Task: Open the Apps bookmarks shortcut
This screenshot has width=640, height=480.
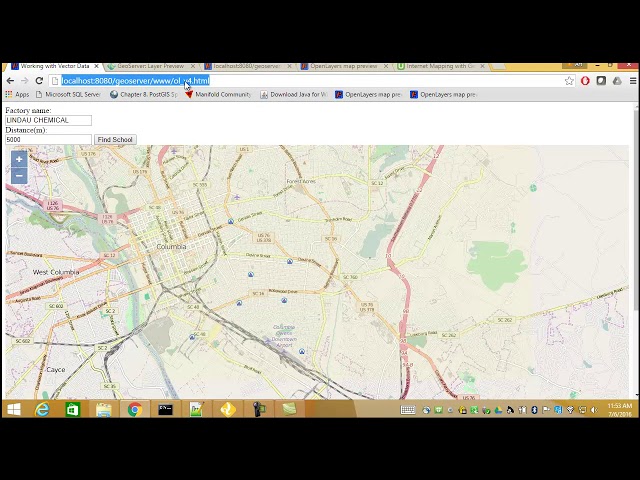Action: [17, 95]
